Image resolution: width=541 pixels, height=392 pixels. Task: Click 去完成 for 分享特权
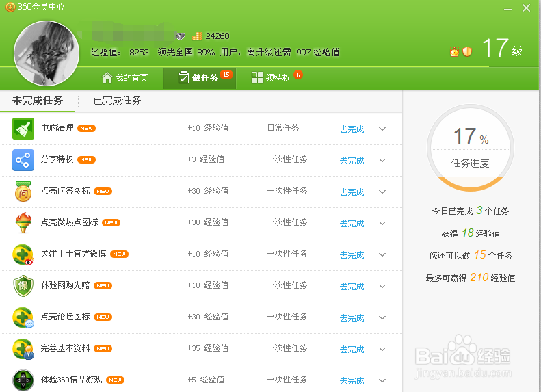352,161
